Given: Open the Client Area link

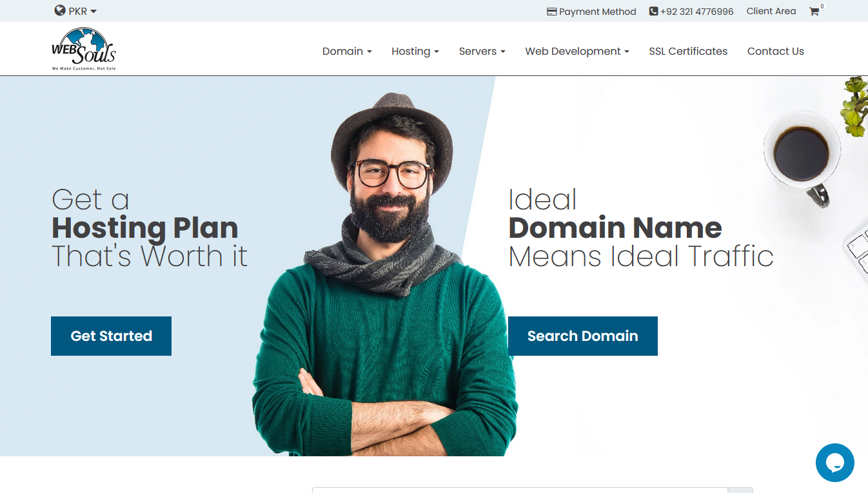Looking at the screenshot, I should click(771, 11).
